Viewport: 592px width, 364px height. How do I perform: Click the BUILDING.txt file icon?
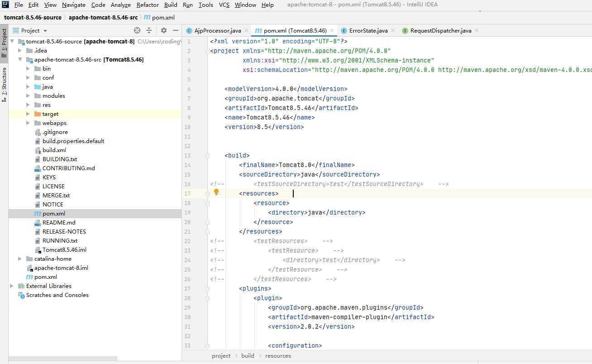tap(38, 159)
